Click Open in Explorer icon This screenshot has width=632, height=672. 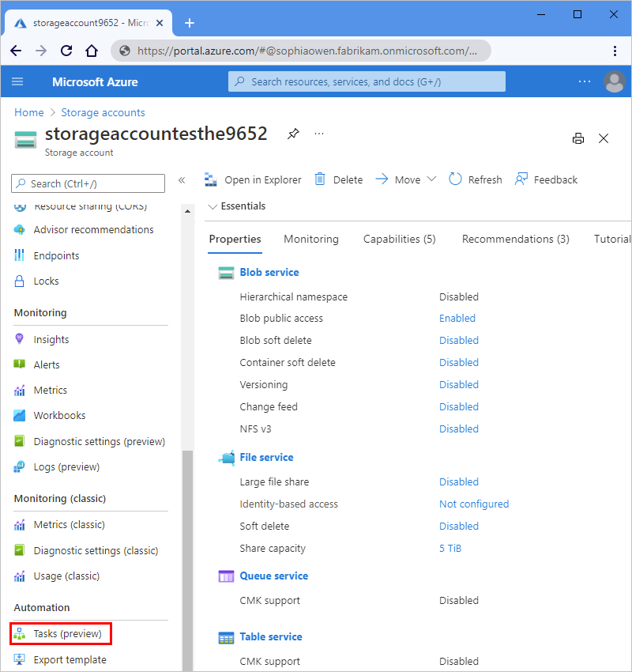[211, 179]
